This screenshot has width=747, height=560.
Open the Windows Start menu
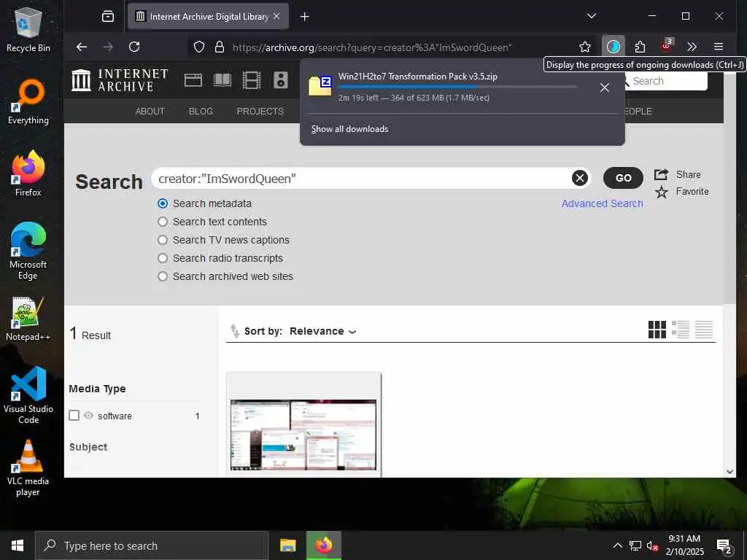[x=18, y=545]
